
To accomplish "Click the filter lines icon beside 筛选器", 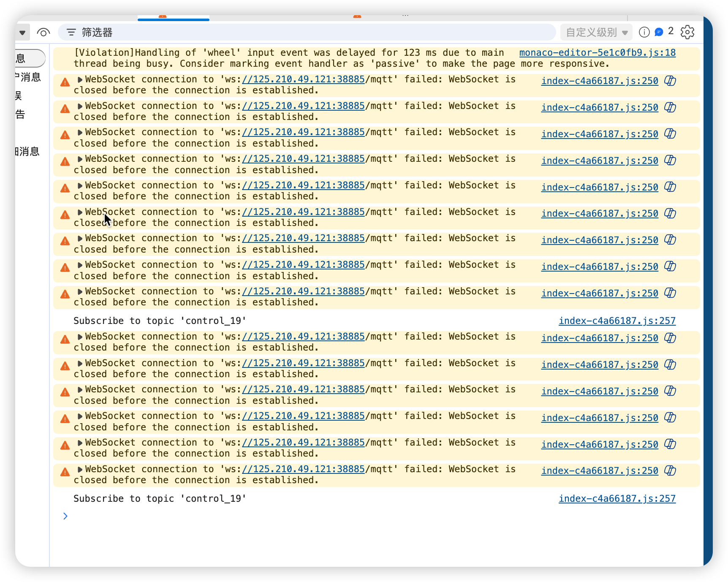I will pos(71,32).
